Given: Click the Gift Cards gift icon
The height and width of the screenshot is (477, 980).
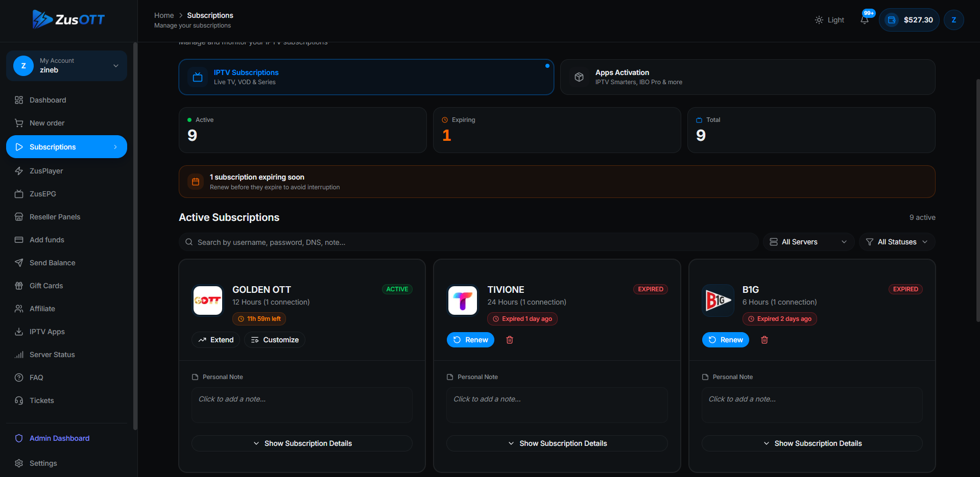Looking at the screenshot, I should [x=19, y=286].
